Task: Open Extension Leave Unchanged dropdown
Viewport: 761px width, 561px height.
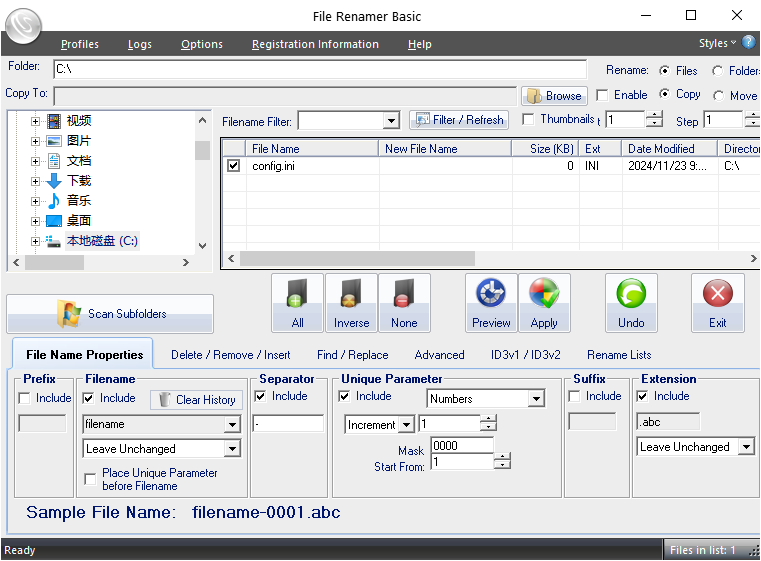Action: [x=746, y=446]
